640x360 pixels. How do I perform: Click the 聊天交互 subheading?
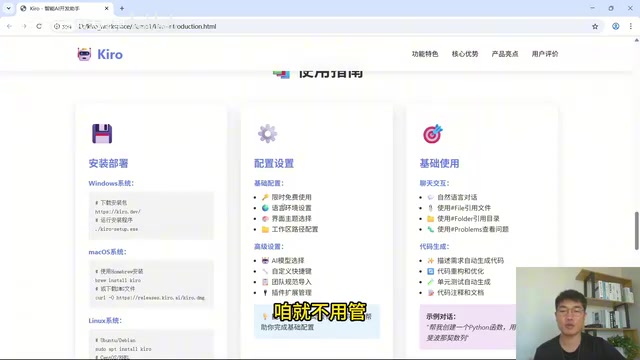[434, 183]
